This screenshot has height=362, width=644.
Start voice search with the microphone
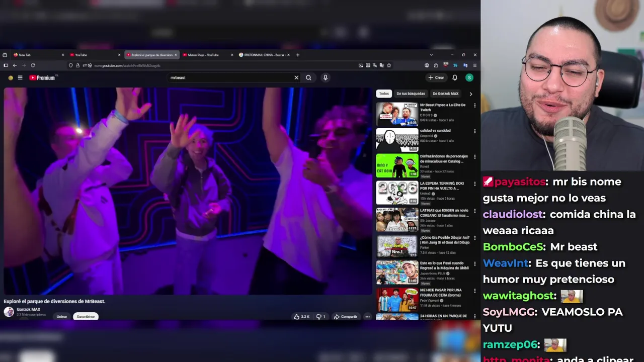click(326, 78)
